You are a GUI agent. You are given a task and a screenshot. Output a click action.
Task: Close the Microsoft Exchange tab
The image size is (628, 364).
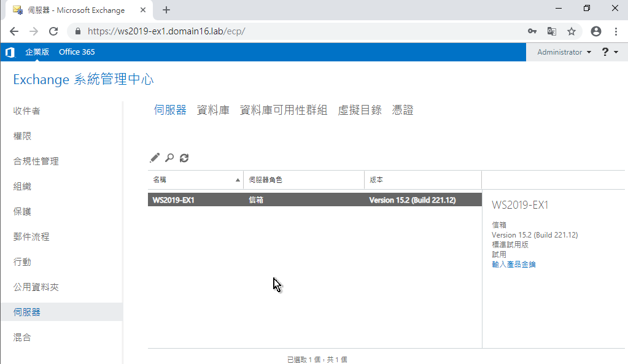coord(143,10)
